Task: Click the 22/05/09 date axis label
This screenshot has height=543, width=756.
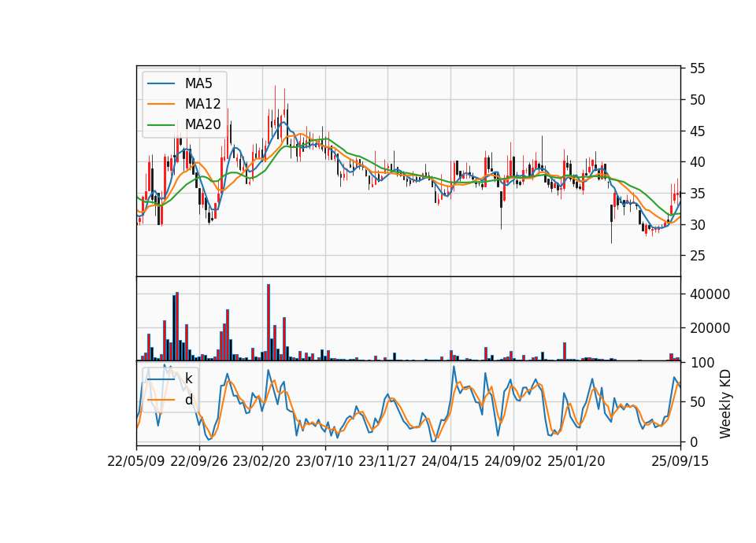Action: point(136,461)
